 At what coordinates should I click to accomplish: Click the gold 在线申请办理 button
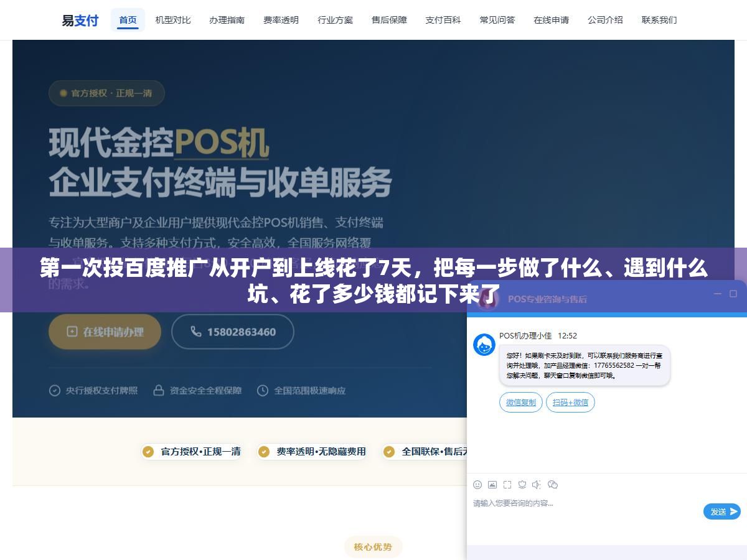pos(105,332)
